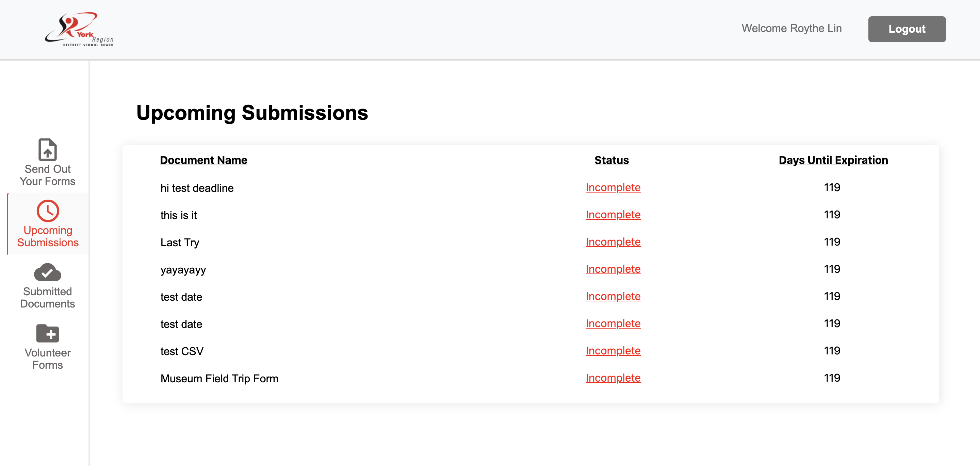Image resolution: width=980 pixels, height=466 pixels.
Task: Click the Send Out Your Forms upload icon
Action: (x=48, y=150)
